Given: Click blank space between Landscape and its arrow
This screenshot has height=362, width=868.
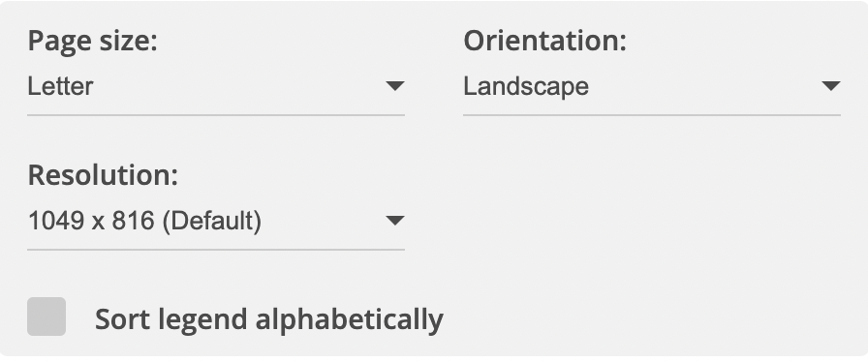Looking at the screenshot, I should 704,86.
